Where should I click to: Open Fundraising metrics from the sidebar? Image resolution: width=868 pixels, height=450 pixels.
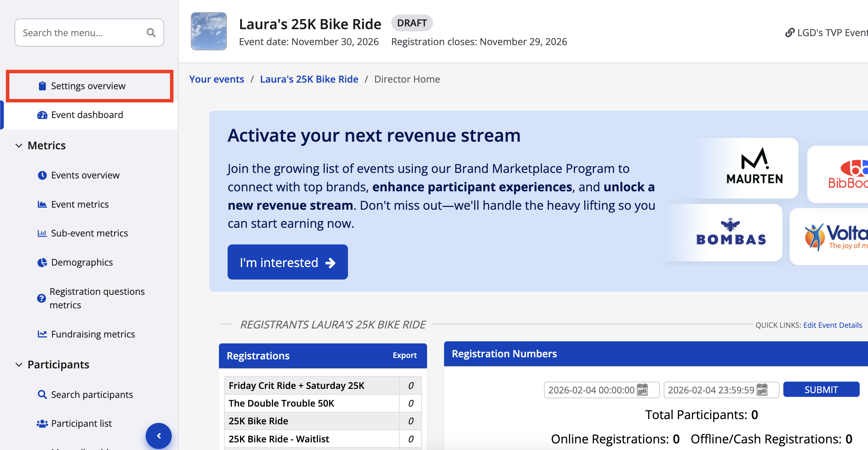point(93,334)
